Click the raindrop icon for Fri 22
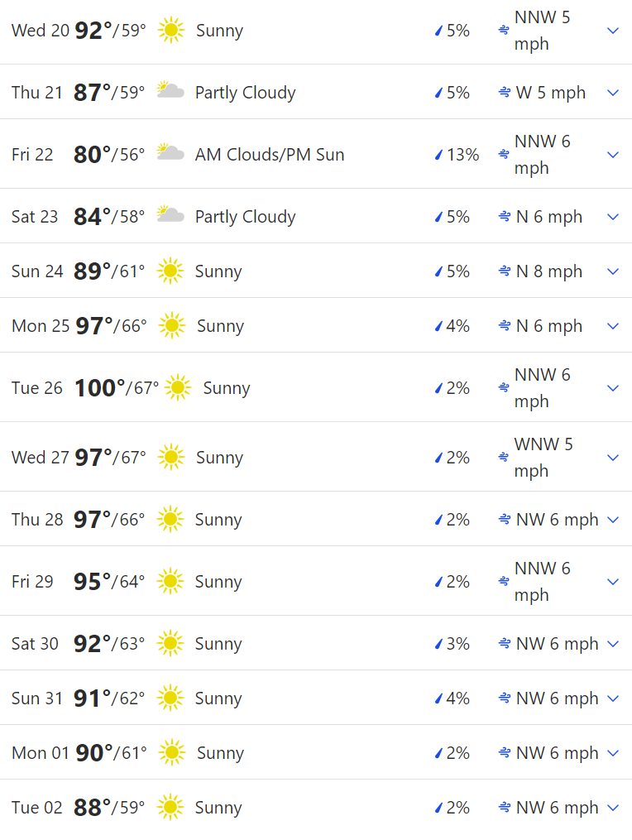This screenshot has height=840, width=632. tap(439, 155)
